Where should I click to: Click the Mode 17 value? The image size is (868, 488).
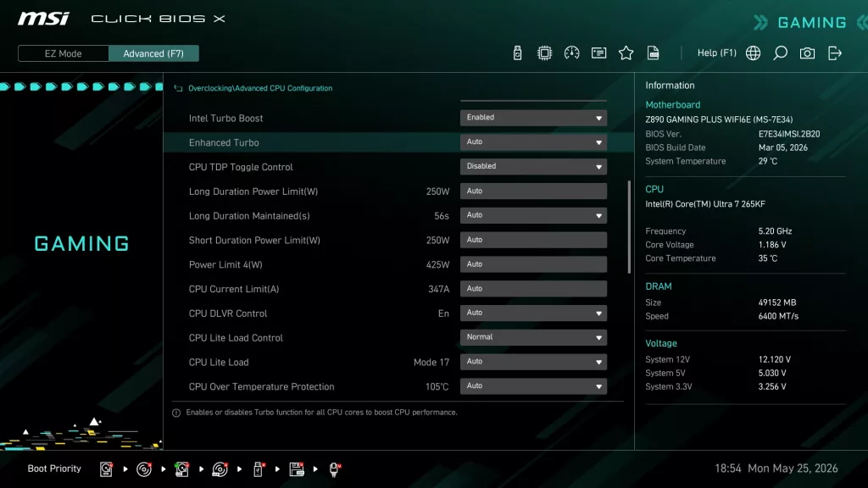tap(431, 363)
